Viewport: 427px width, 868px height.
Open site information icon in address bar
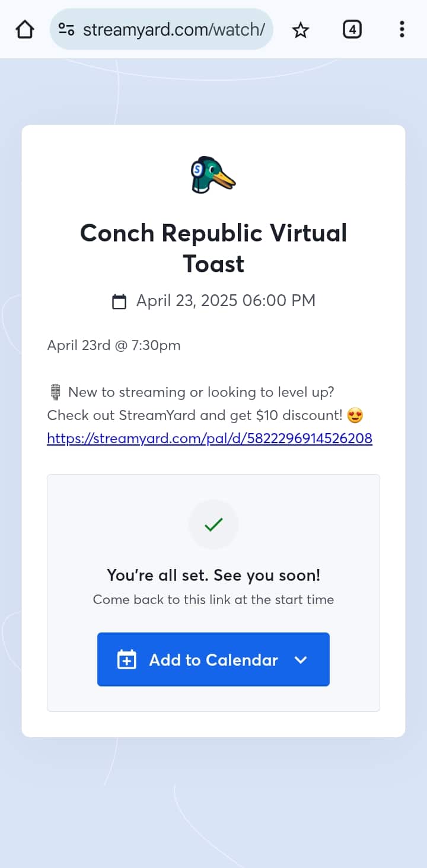(x=66, y=29)
